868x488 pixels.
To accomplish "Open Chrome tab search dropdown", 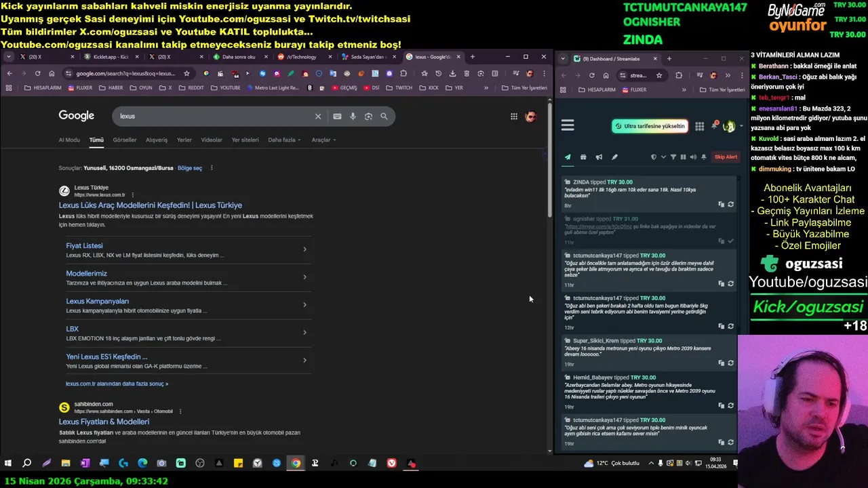I will 8,57.
